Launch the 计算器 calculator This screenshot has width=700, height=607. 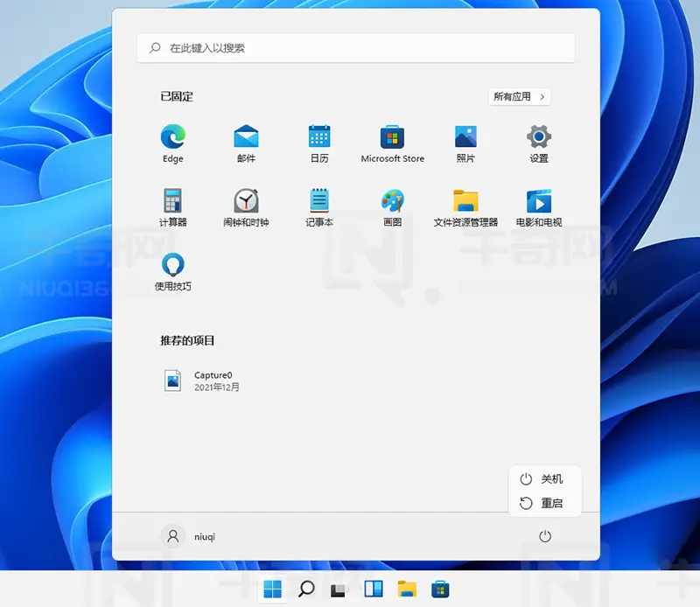point(172,207)
